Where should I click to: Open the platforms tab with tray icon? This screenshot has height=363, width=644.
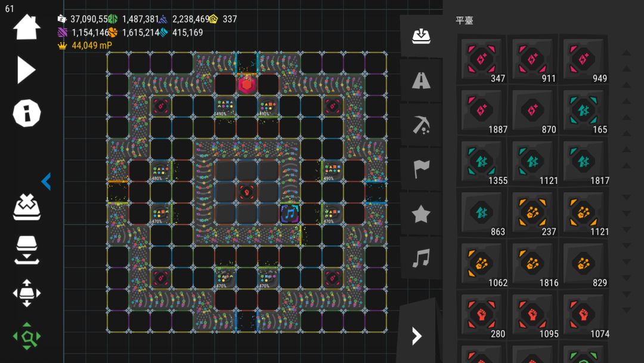421,36
